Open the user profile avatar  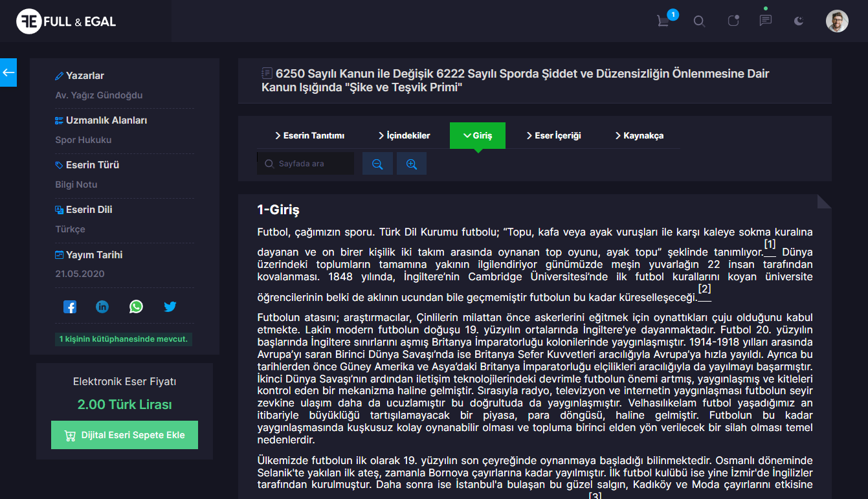tap(837, 21)
